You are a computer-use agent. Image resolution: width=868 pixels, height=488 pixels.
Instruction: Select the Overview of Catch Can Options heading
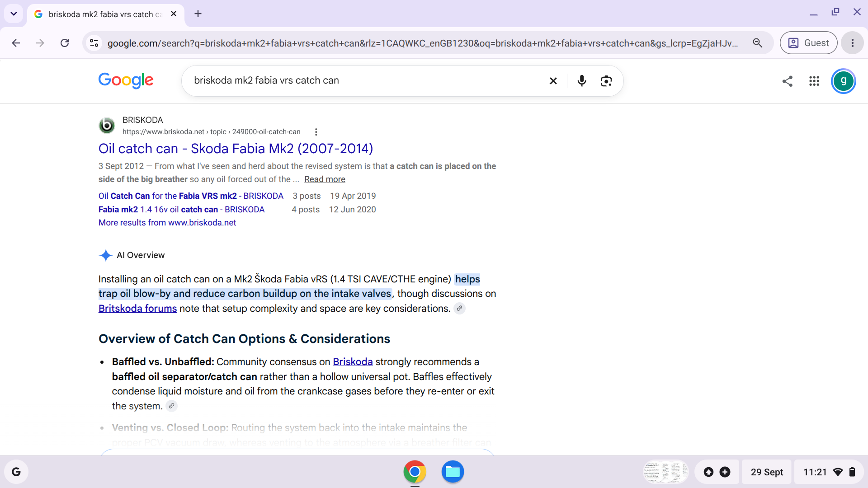(245, 339)
